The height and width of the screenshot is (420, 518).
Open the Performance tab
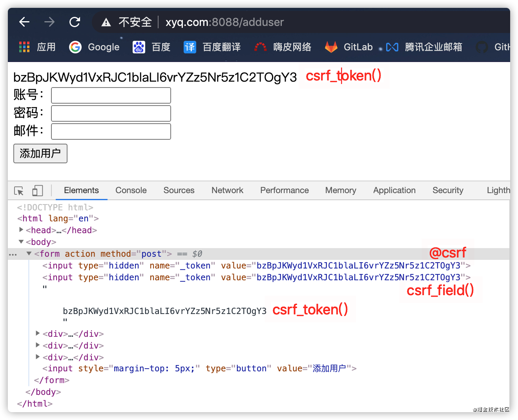[285, 190]
